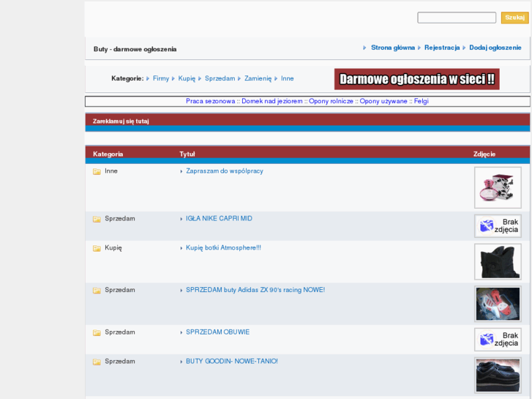The image size is (532, 399).
Task: Click the arrow bullet before Zapraszam do współpracy
Action: [x=181, y=171]
